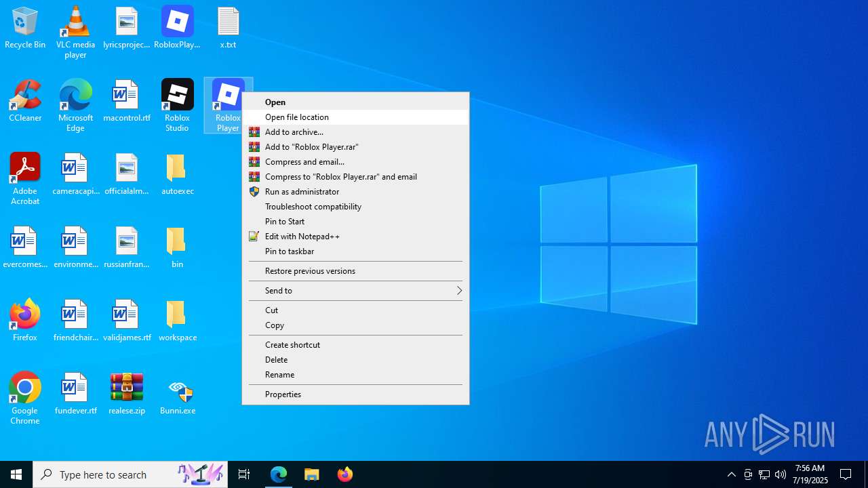The image size is (868, 488).
Task: Select the friendchair document icon
Action: point(75,321)
